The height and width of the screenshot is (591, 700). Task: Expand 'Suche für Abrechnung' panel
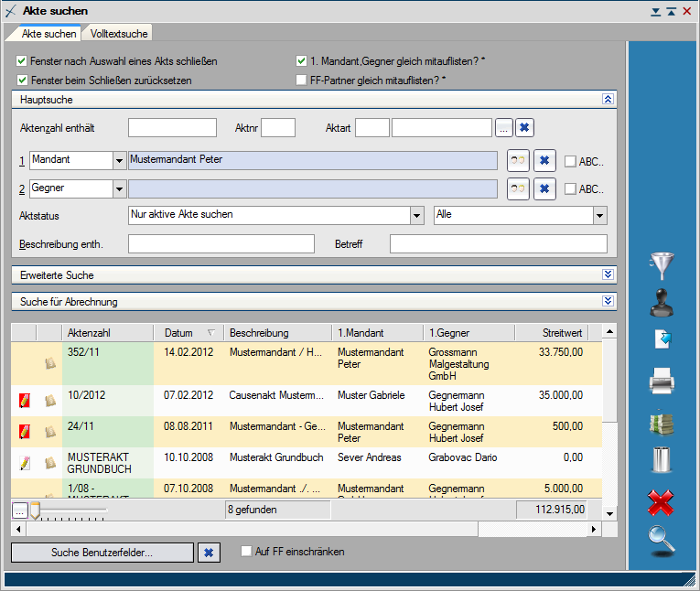pos(608,301)
